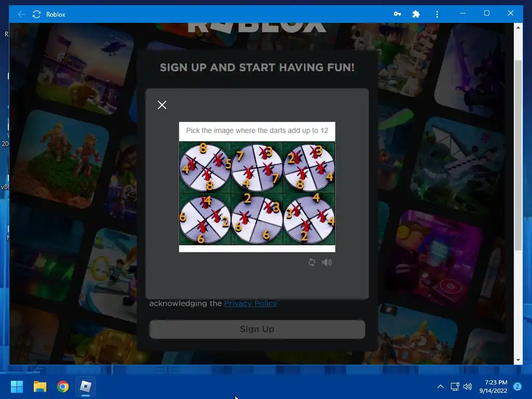Open the key (password) icon in the title bar
The width and height of the screenshot is (532, 399).
pos(397,14)
